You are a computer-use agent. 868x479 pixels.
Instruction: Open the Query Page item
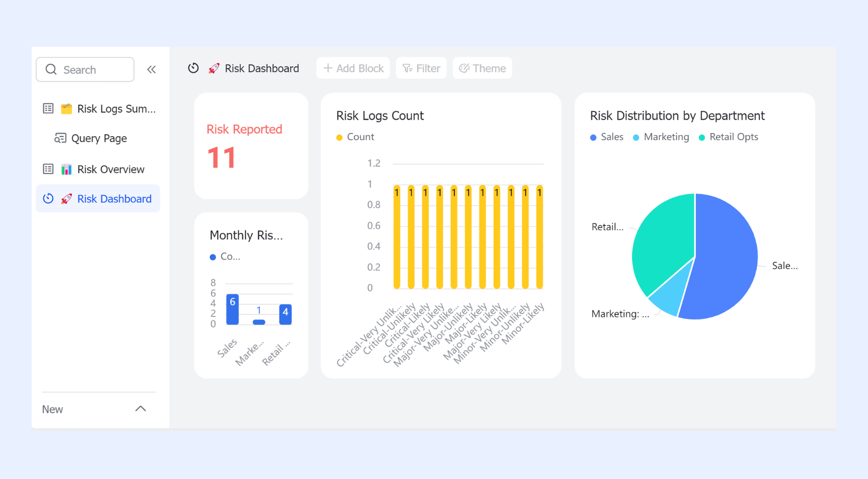(98, 138)
